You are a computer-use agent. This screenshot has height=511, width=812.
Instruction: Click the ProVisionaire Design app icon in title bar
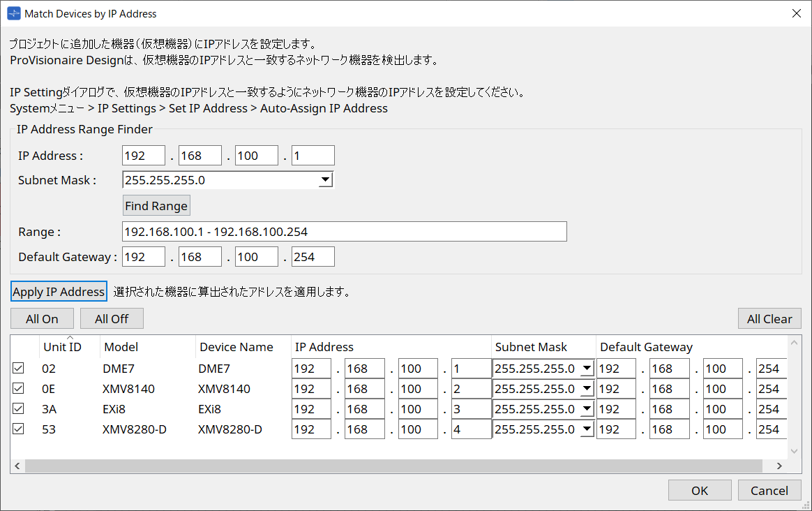(x=13, y=13)
